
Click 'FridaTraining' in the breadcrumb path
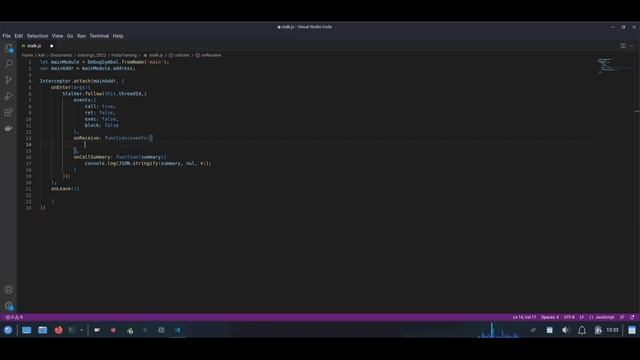[124, 55]
